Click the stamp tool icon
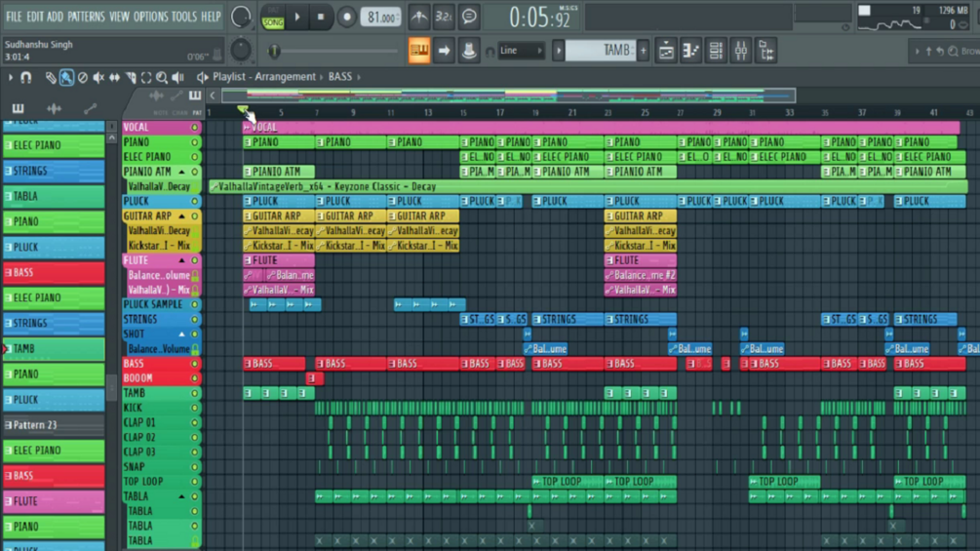 pyautogui.click(x=469, y=51)
